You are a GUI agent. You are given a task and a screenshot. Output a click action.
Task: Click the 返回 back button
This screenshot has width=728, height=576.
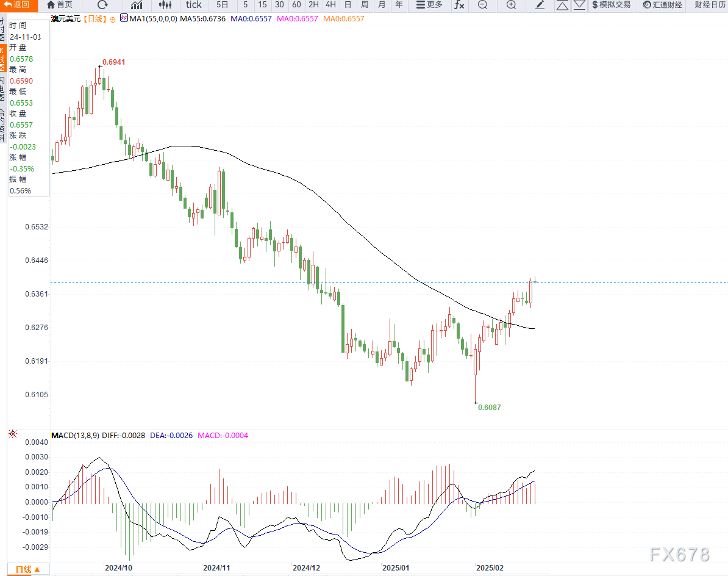[17, 5]
